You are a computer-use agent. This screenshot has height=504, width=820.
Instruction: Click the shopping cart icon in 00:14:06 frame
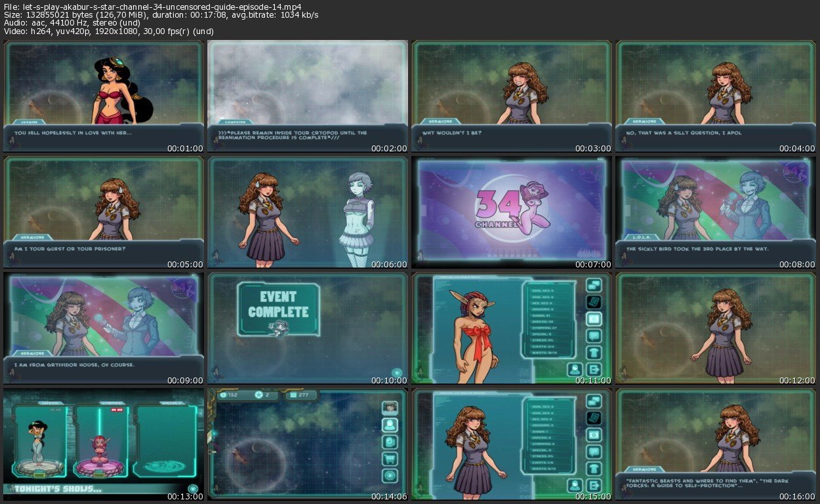click(x=390, y=459)
